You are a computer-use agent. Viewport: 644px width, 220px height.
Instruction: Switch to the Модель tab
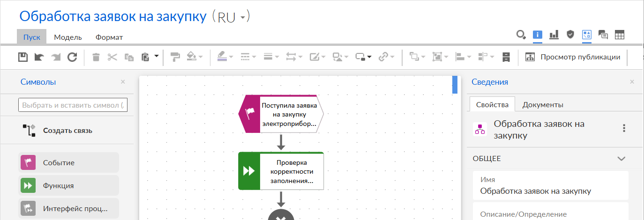pyautogui.click(x=68, y=37)
